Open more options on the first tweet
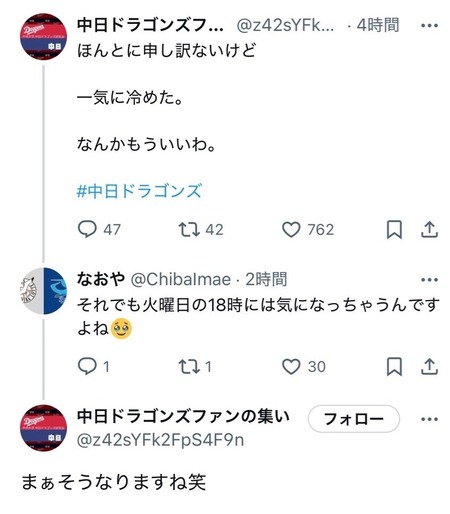Screen dimensions: 450x514 pyautogui.click(x=429, y=25)
